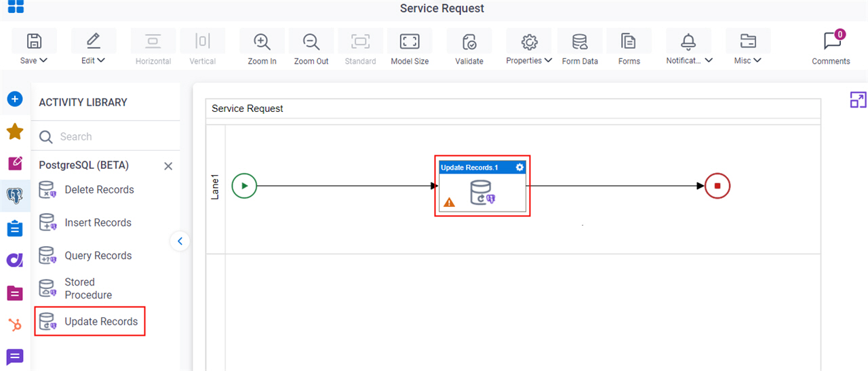
Task: Focus the Activity Library search field
Action: coord(105,136)
